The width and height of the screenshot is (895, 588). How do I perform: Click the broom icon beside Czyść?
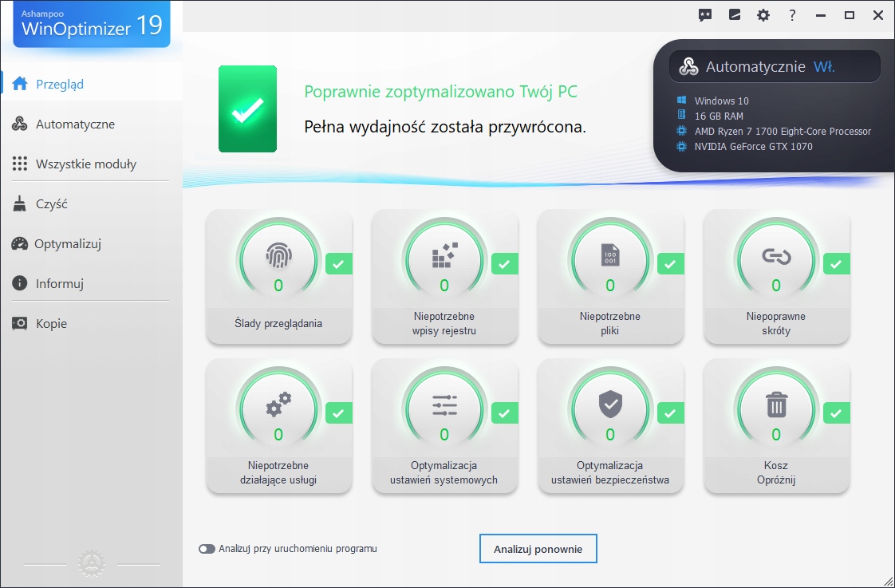pos(19,203)
